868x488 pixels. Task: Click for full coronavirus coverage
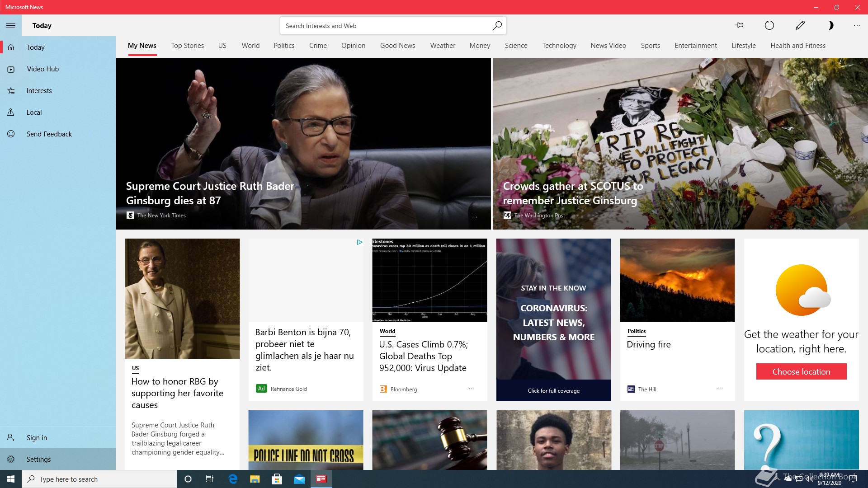pyautogui.click(x=553, y=390)
